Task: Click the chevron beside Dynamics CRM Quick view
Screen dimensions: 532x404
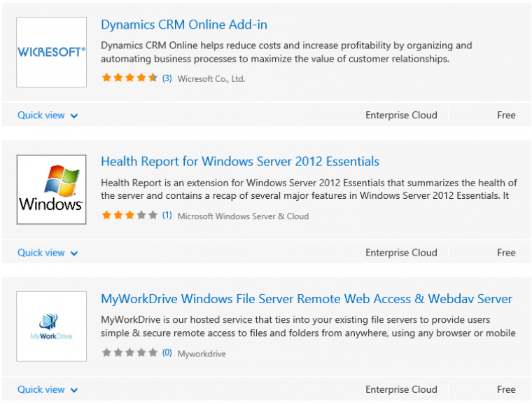Action: click(x=74, y=116)
